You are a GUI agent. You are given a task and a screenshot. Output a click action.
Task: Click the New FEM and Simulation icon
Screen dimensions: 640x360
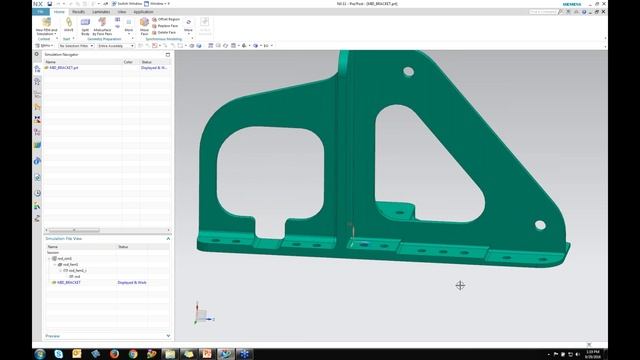[x=47, y=22]
